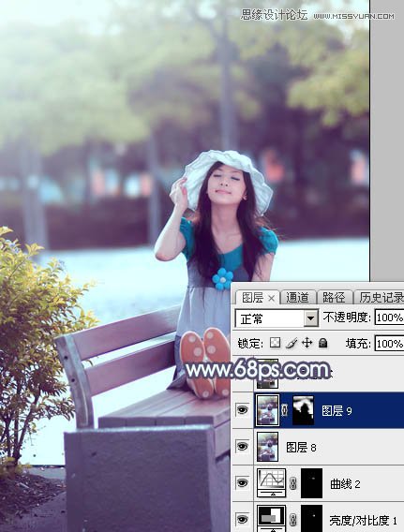Click the mask link icon on 亮度/对比度 1
Screen dimensions: 404x532
293,520
